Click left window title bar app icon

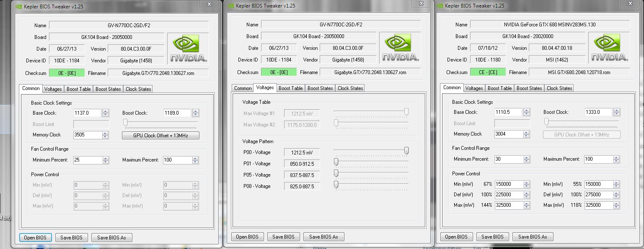point(18,6)
